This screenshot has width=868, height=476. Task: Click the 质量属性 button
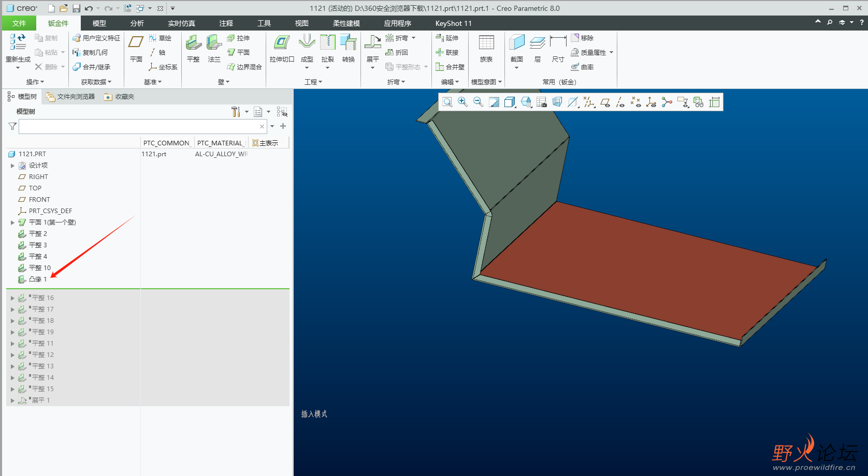click(x=588, y=53)
